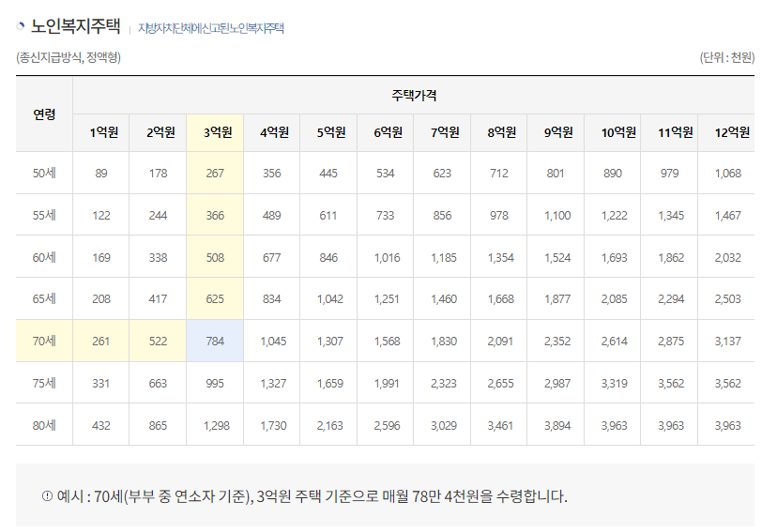Select the 4억원 column header

(x=271, y=132)
